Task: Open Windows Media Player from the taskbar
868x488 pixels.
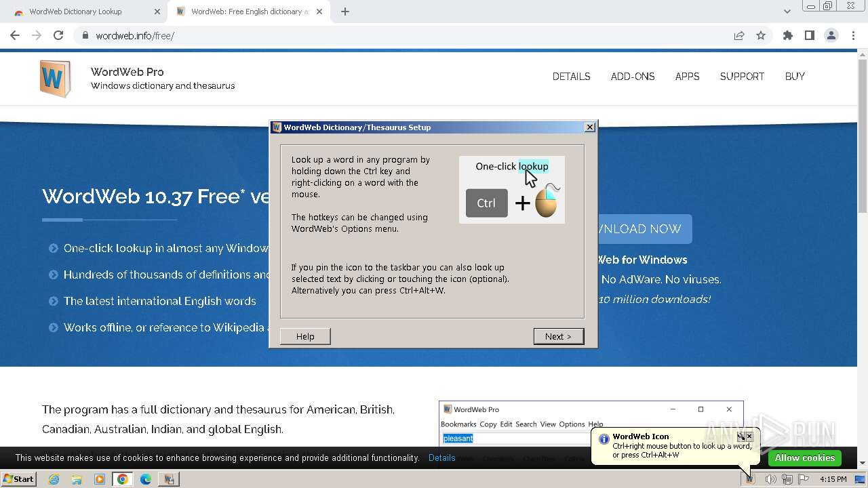Action: coord(100,479)
